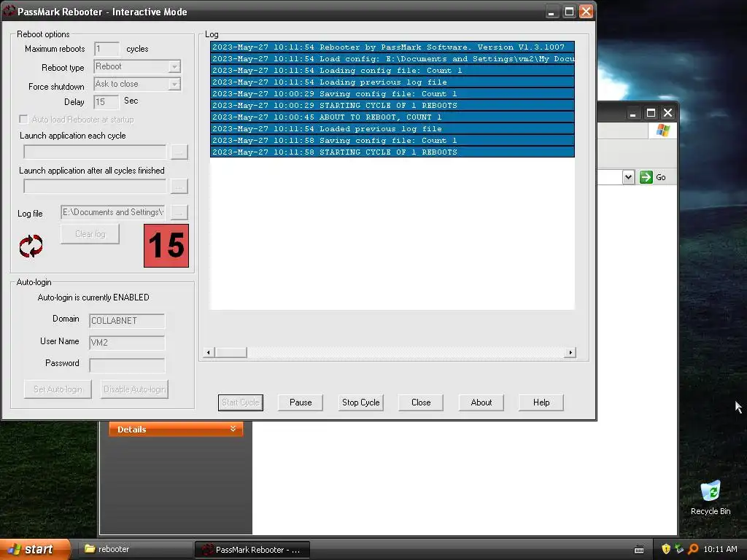Open the Recycle Bin desktop icon
747x560 pixels.
coord(711,498)
